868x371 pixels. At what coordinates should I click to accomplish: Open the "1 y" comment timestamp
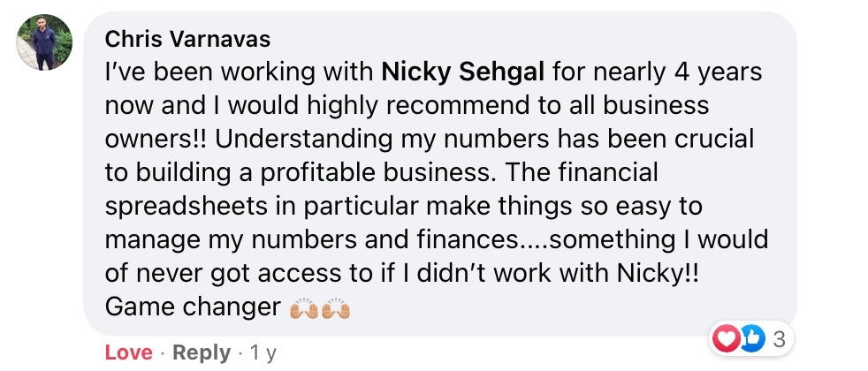click(263, 353)
